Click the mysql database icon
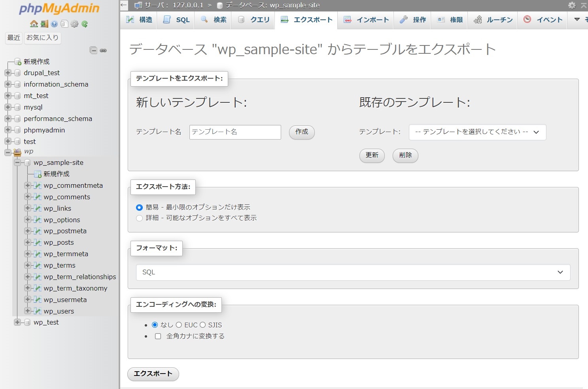The image size is (588, 389). (x=17, y=108)
